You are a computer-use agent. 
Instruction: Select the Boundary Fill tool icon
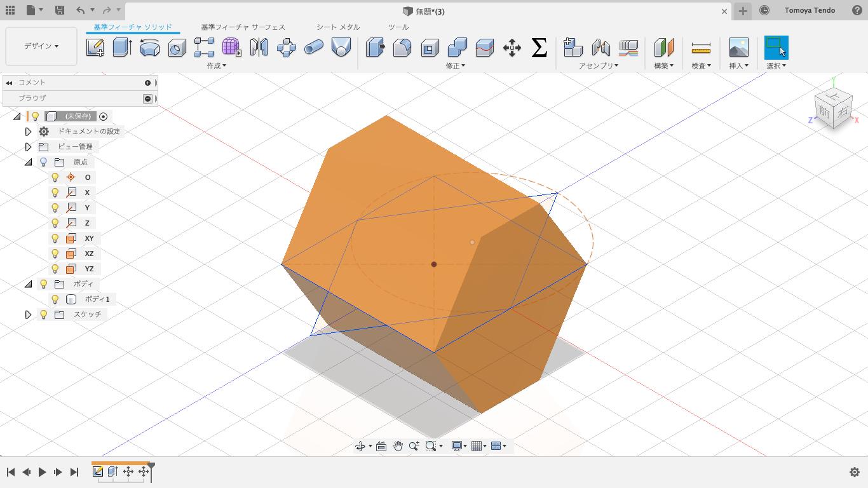[x=341, y=48]
